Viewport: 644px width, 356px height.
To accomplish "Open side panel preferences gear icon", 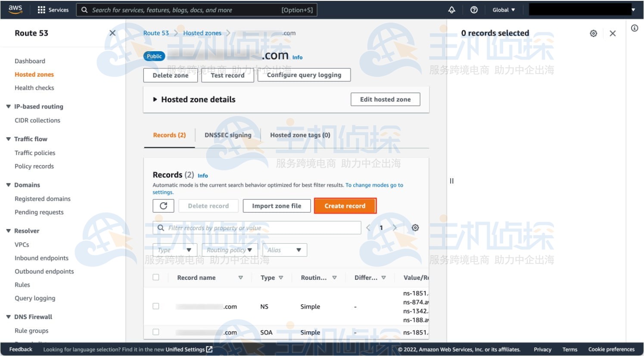I will pyautogui.click(x=593, y=34).
